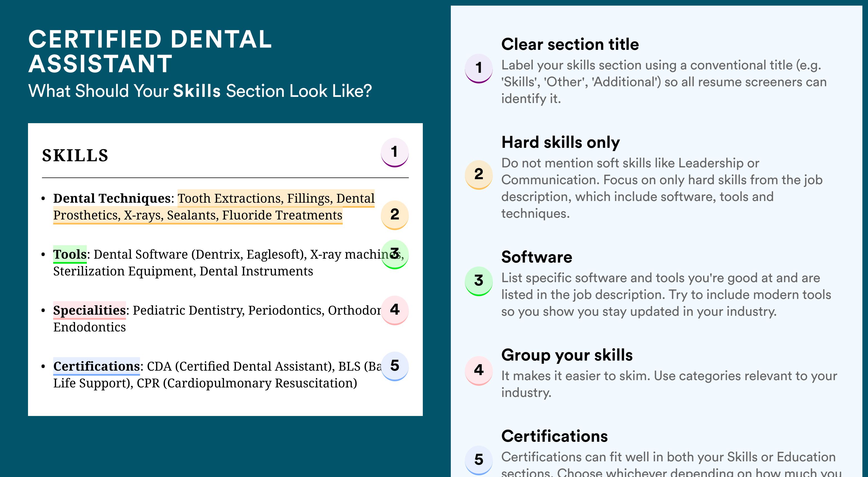Select the blue highlighted Certifications label
The width and height of the screenshot is (868, 477).
pyautogui.click(x=97, y=366)
